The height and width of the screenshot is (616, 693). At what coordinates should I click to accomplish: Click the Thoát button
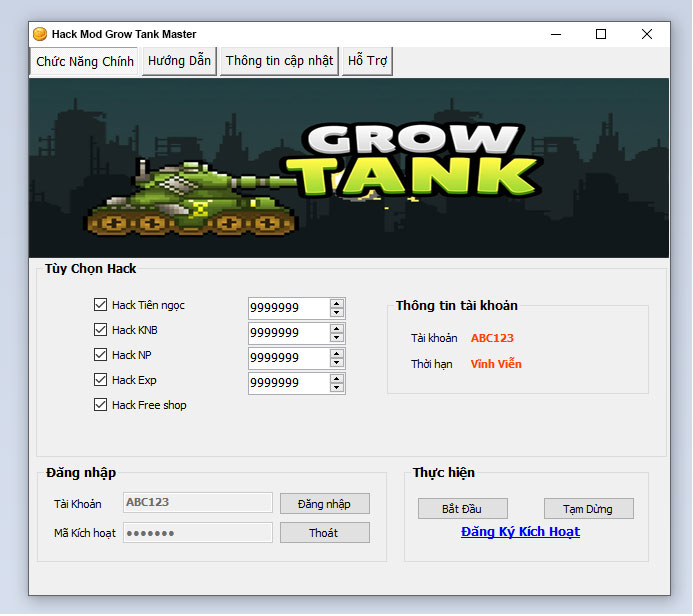[325, 533]
